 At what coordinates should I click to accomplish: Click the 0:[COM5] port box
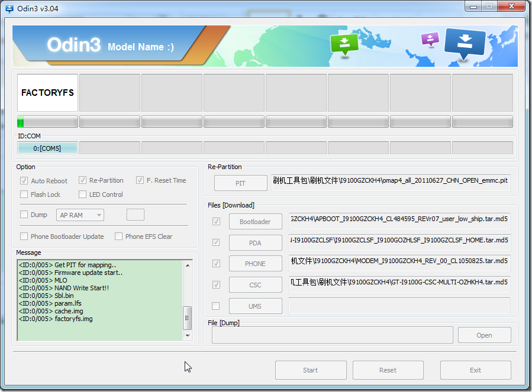(47, 148)
